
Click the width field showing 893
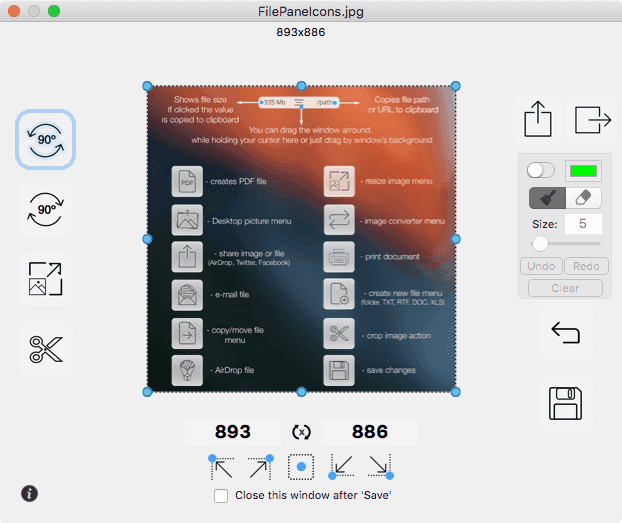pyautogui.click(x=233, y=432)
